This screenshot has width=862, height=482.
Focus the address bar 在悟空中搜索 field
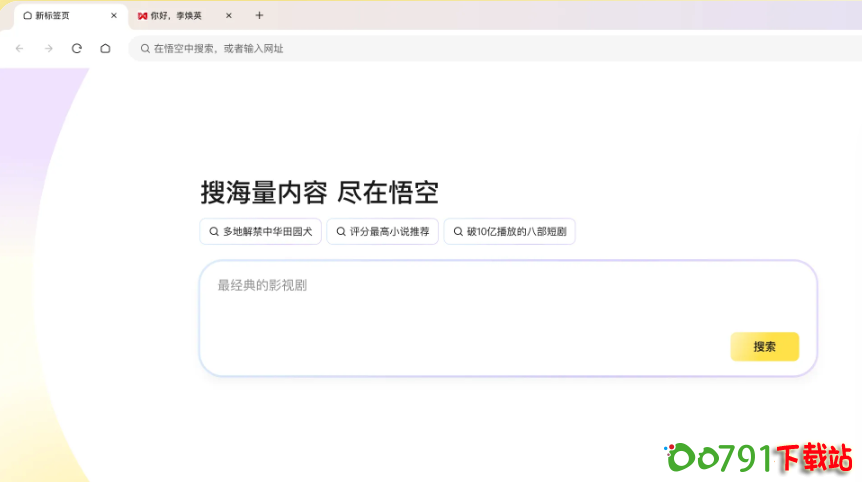[x=400, y=48]
